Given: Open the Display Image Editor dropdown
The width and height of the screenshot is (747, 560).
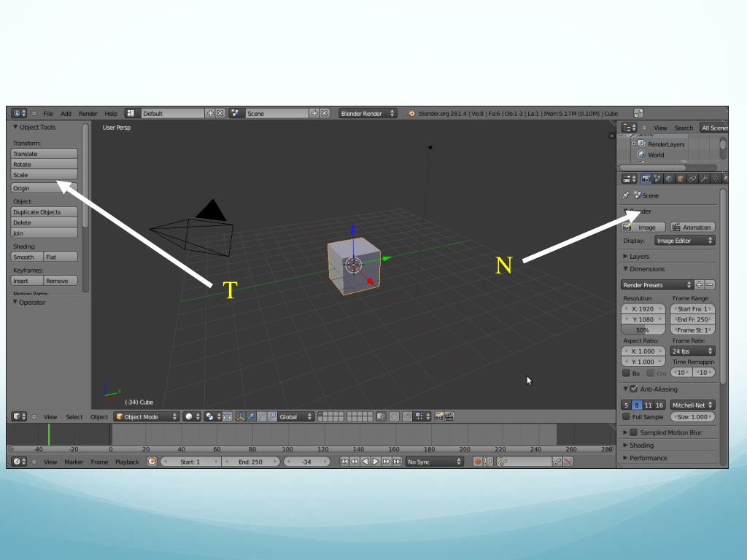Looking at the screenshot, I should 684,241.
